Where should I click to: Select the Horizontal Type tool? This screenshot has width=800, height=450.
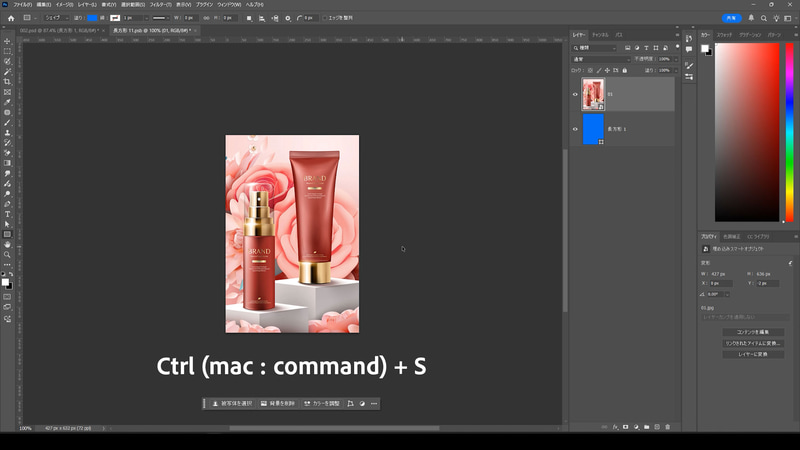7,214
